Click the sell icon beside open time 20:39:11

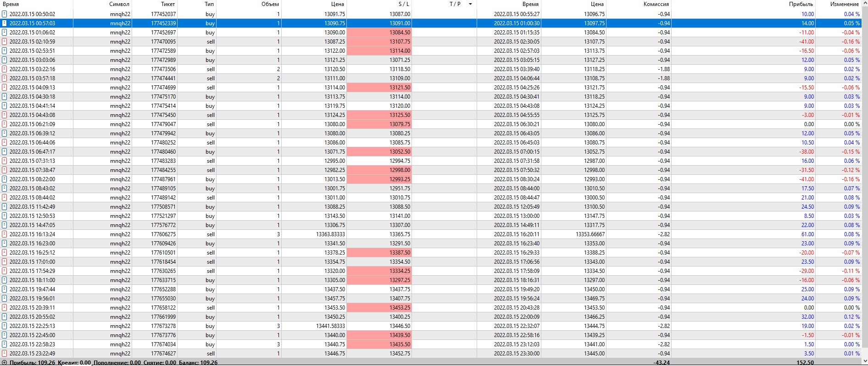point(5,308)
